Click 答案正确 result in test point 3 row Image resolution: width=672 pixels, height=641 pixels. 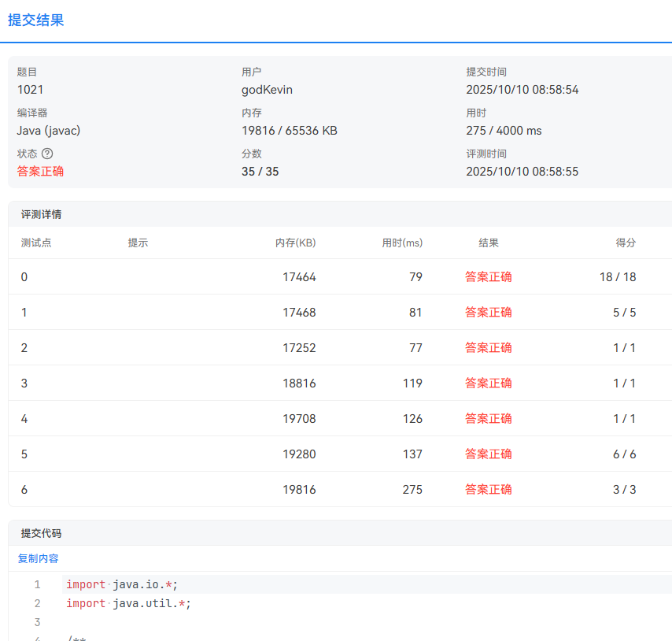point(489,383)
